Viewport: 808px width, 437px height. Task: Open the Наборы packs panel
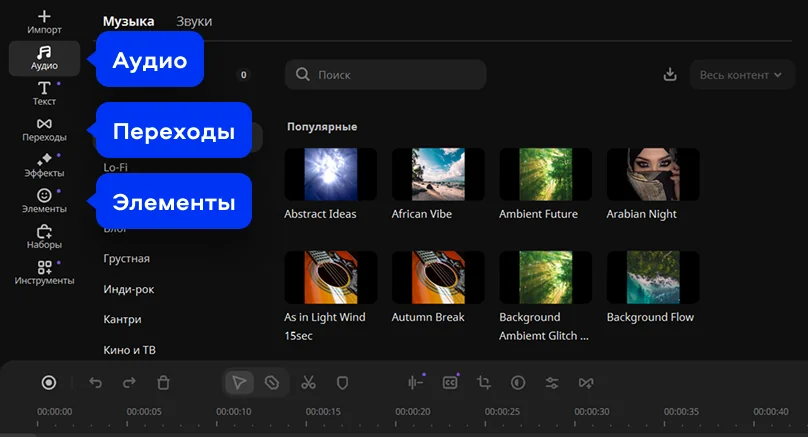tap(44, 237)
